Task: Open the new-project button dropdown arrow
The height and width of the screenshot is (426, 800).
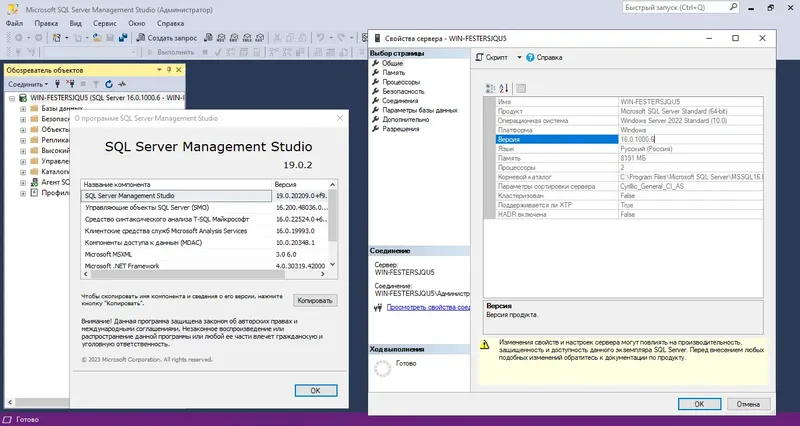Action: pyautogui.click(x=66, y=38)
